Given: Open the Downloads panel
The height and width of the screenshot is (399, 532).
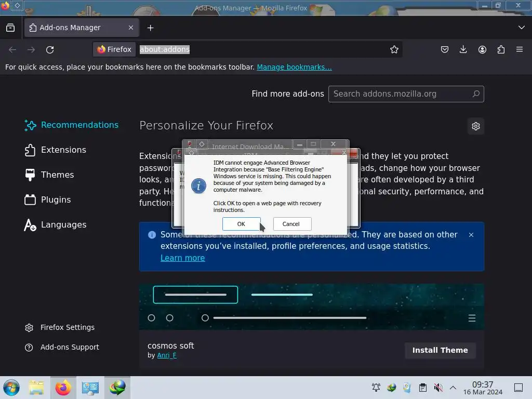Looking at the screenshot, I should click(463, 49).
